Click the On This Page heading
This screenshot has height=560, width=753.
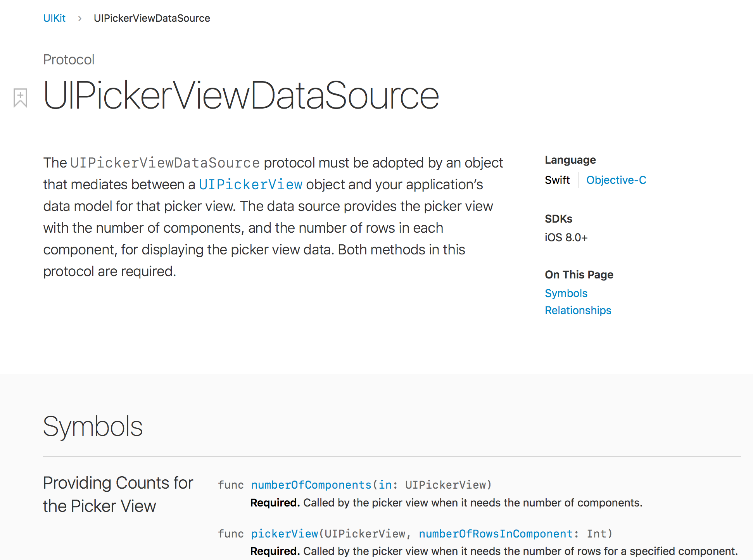pos(579,275)
